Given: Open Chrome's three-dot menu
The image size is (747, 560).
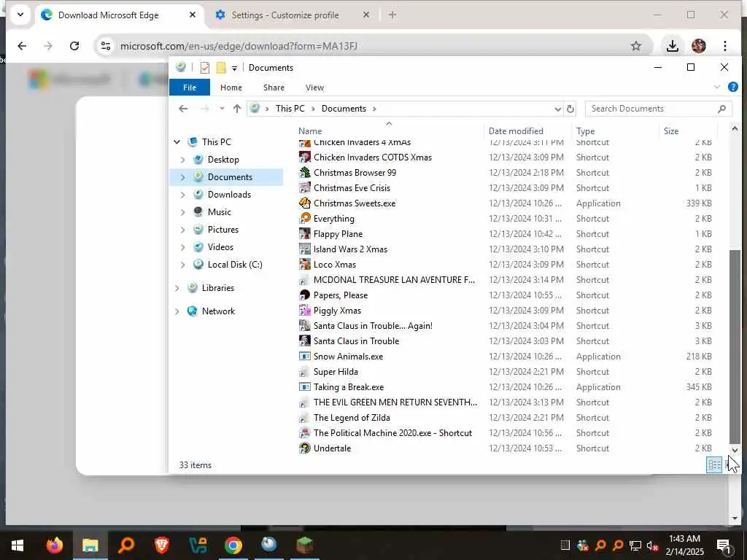Looking at the screenshot, I should (724, 46).
